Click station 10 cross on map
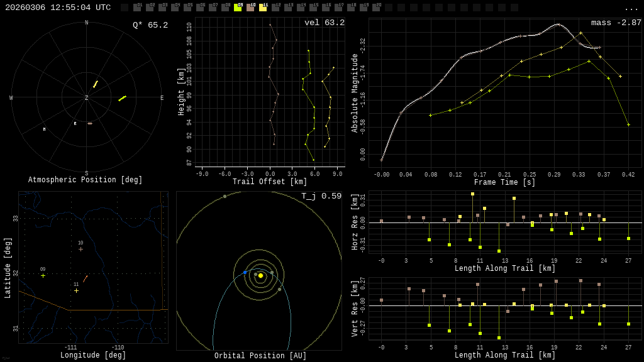The height and width of the screenshot is (362, 644). [81, 249]
